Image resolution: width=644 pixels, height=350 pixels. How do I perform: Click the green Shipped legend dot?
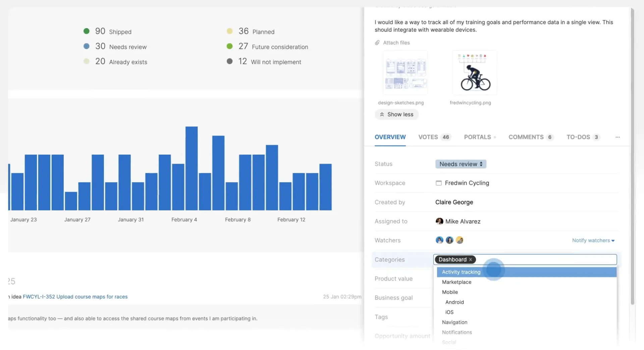click(87, 31)
